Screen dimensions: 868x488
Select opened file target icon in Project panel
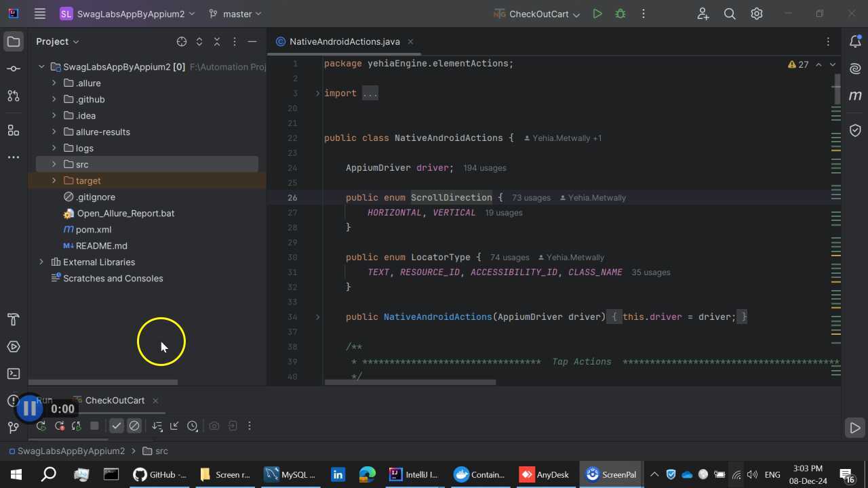[x=182, y=41]
